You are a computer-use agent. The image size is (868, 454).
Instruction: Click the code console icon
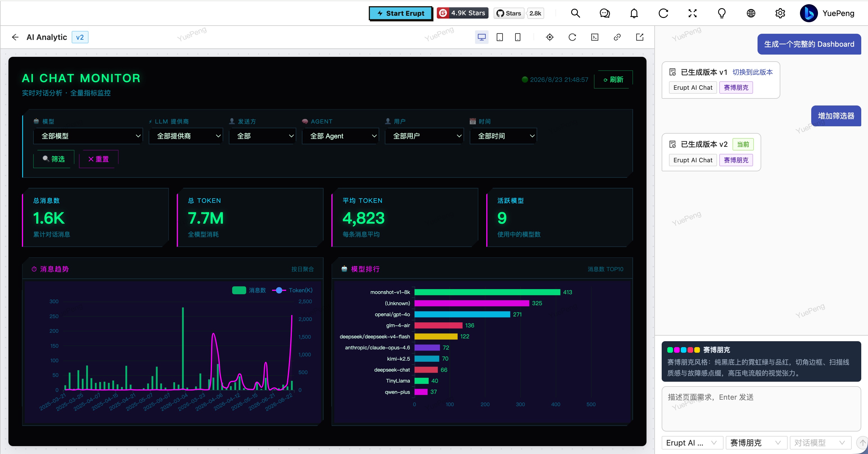tap(595, 37)
